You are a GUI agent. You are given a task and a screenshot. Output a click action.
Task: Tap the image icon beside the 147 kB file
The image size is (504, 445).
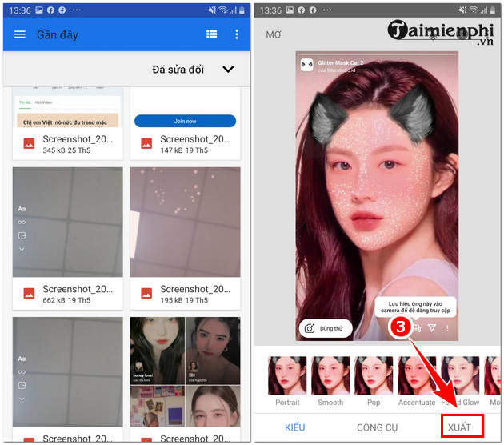pyautogui.click(x=146, y=144)
